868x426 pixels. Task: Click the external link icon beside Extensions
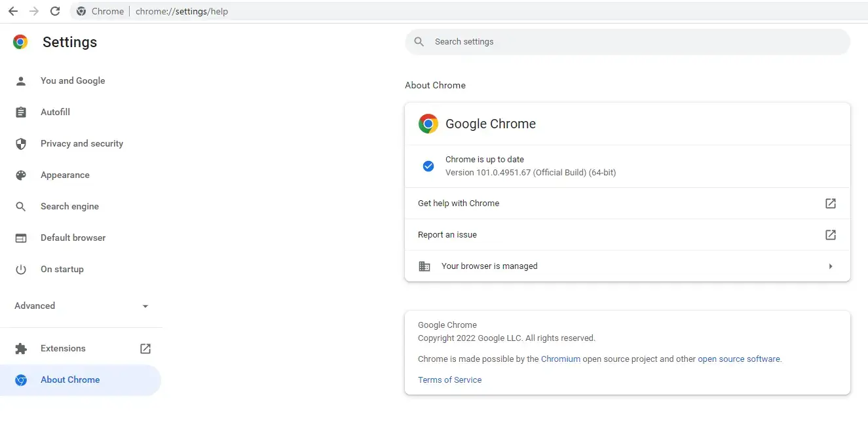pos(145,349)
